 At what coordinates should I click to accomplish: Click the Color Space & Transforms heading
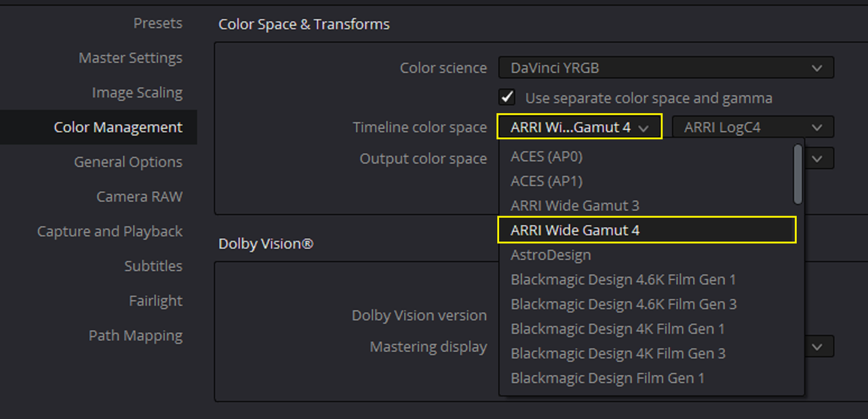(x=304, y=24)
